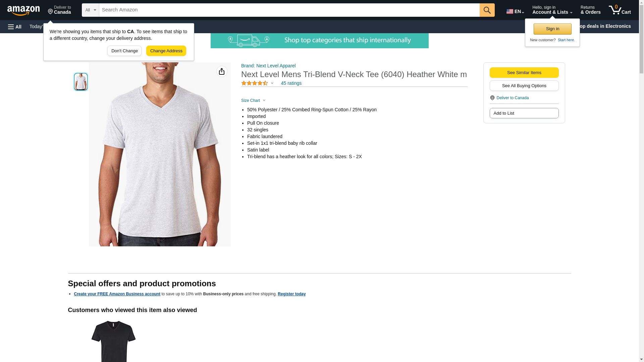Screen dimensions: 644x362
Task: Open the All hamburger menu
Action: pyautogui.click(x=15, y=26)
